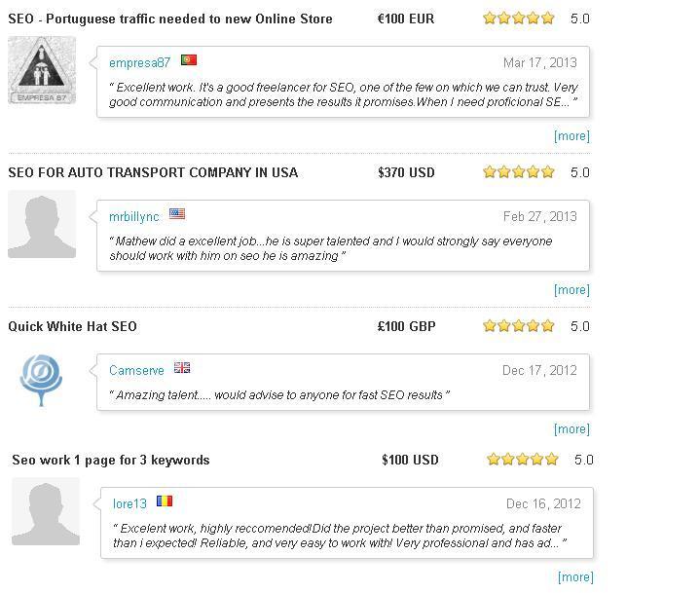The image size is (700, 593).
Task: Open empresa87's user profile link
Action: [x=139, y=63]
